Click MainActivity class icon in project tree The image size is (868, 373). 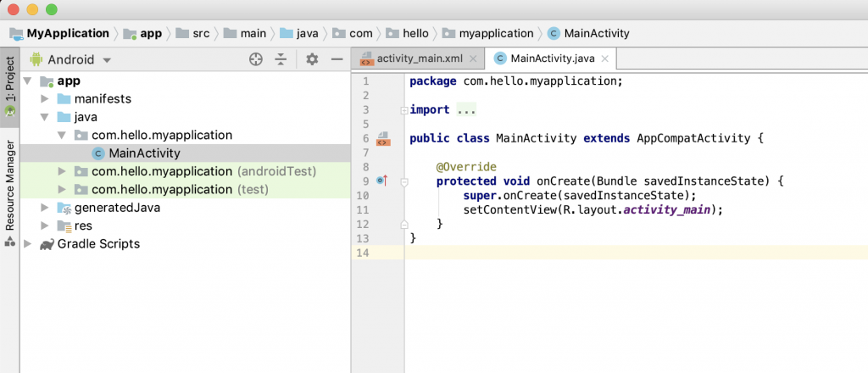coord(98,153)
